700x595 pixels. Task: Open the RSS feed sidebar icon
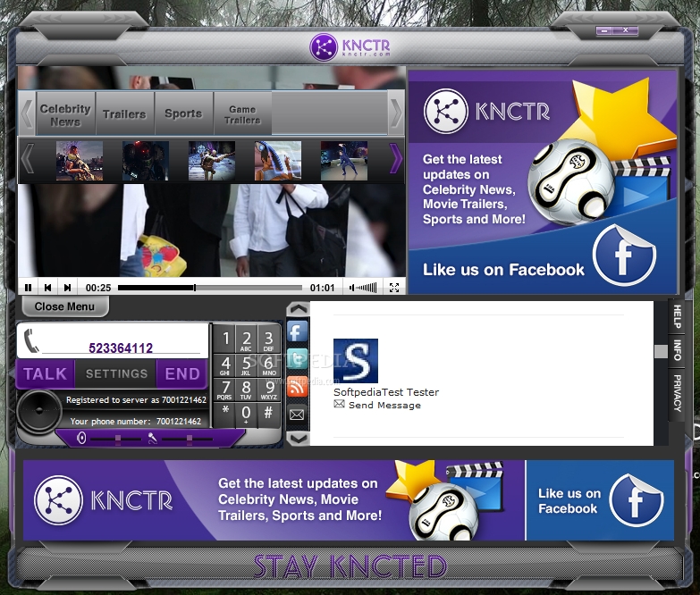click(x=298, y=387)
